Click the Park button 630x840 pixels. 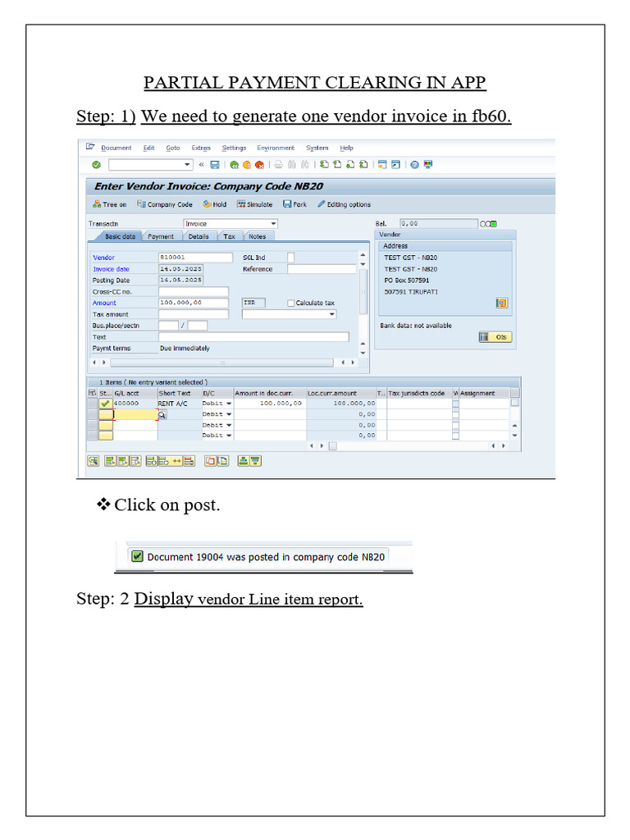294,204
